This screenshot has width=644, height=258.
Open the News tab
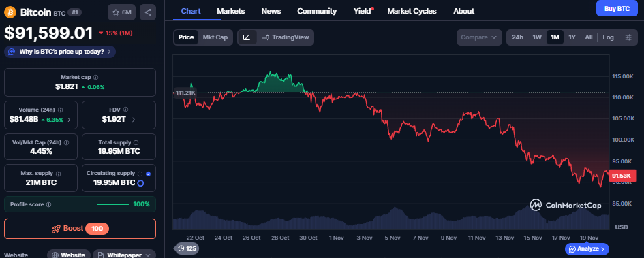pyautogui.click(x=271, y=11)
